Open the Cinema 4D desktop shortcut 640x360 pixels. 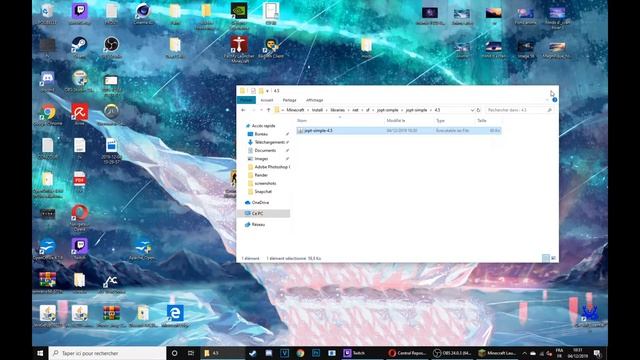pos(143,14)
